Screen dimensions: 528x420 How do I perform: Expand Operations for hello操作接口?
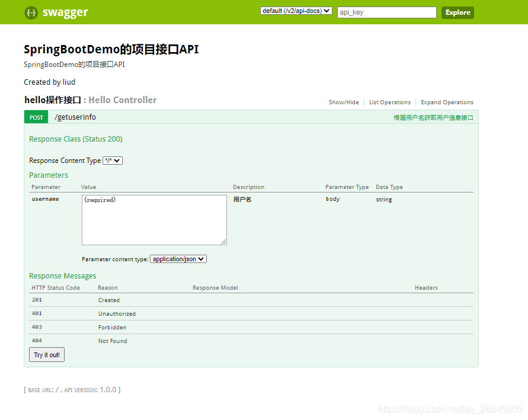447,102
